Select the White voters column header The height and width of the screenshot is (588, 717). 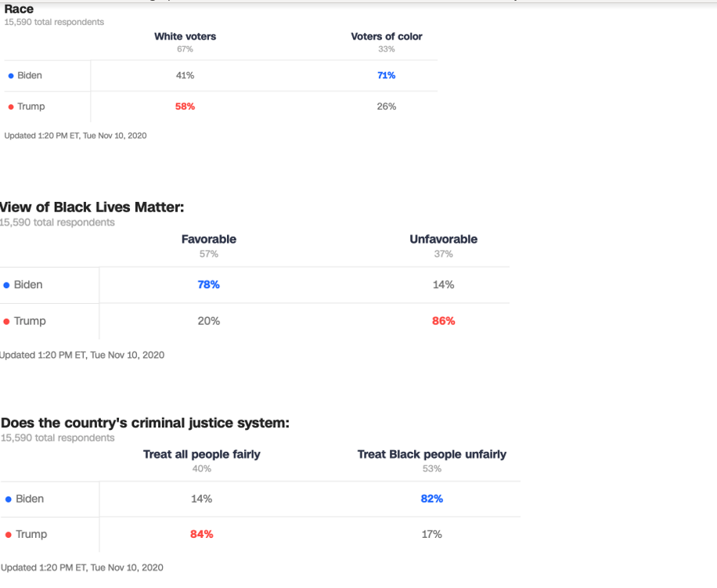[x=185, y=37]
